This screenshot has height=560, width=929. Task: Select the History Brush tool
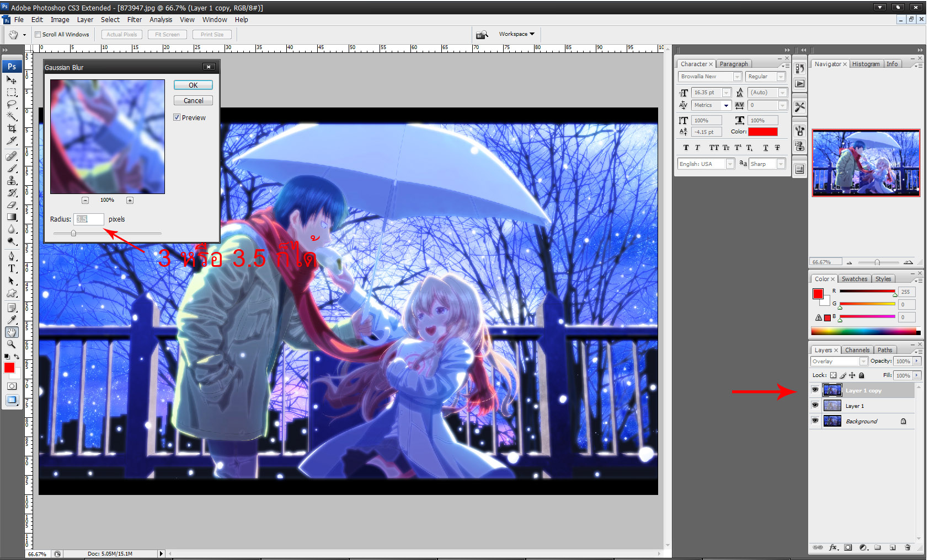tap(12, 192)
